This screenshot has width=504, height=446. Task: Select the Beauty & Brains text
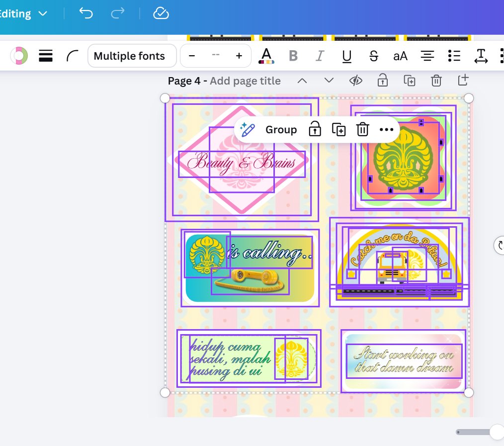(x=242, y=164)
